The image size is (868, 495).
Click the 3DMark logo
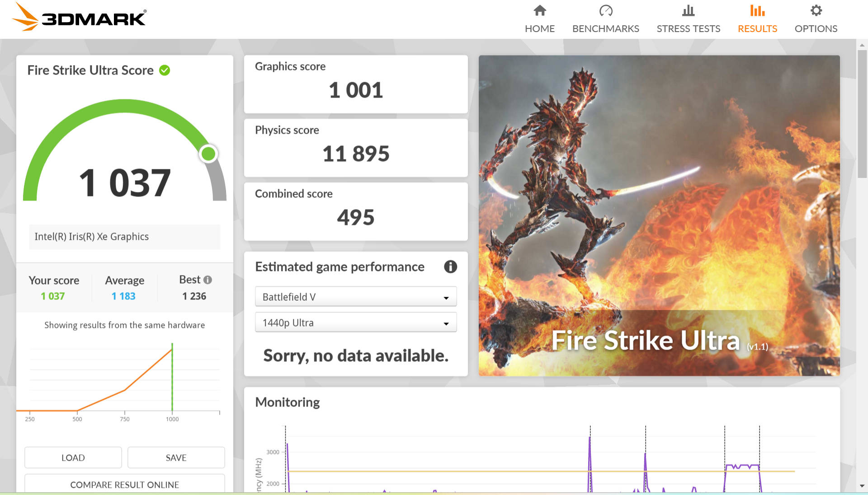pyautogui.click(x=79, y=17)
